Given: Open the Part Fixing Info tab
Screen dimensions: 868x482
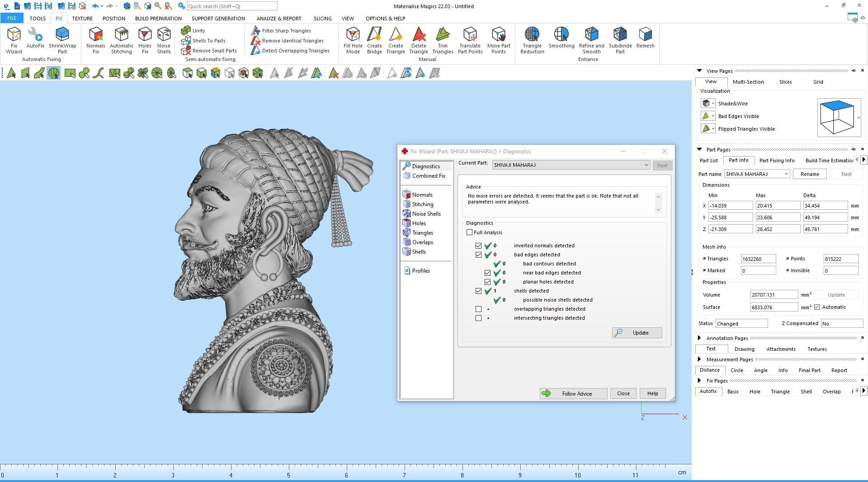Looking at the screenshot, I should pyautogui.click(x=777, y=161).
